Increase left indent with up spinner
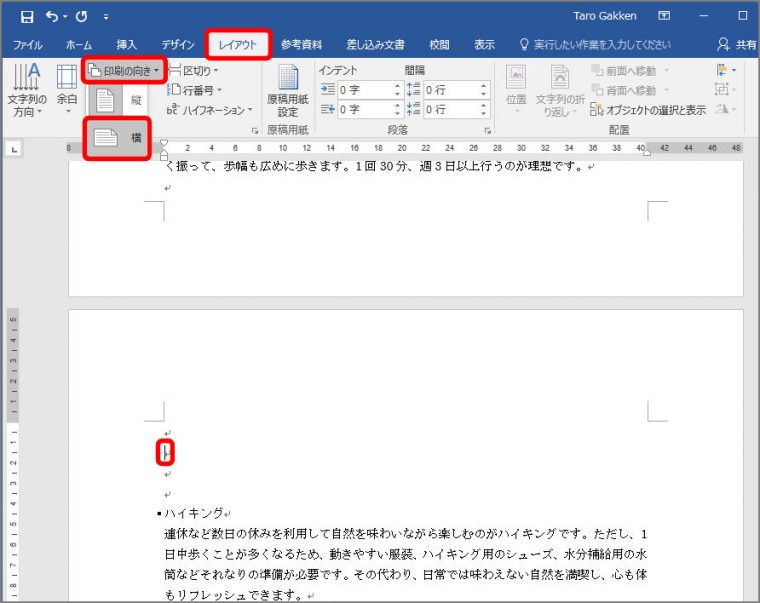 (x=397, y=86)
